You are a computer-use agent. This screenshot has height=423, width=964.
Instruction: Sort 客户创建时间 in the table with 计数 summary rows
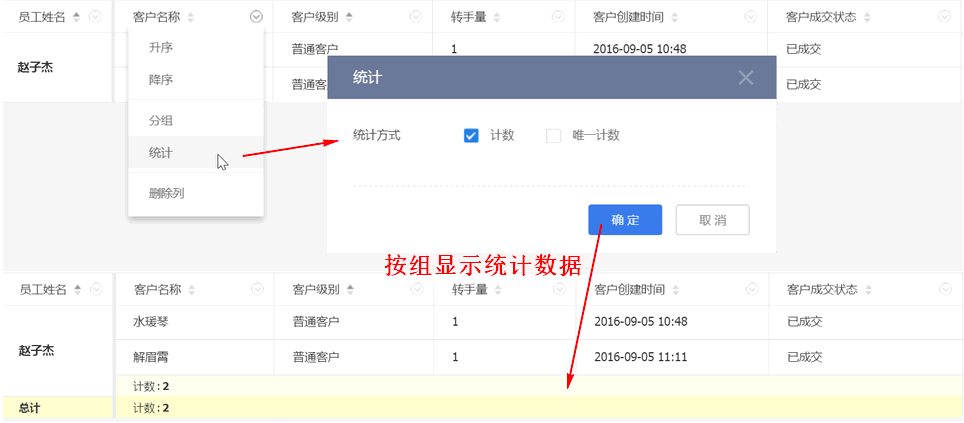coord(676,290)
